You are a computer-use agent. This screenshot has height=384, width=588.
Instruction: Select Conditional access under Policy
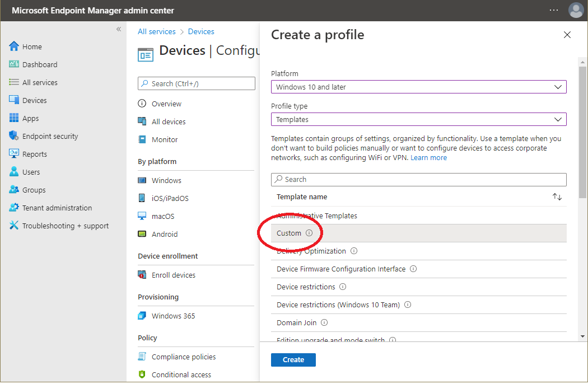tap(181, 374)
